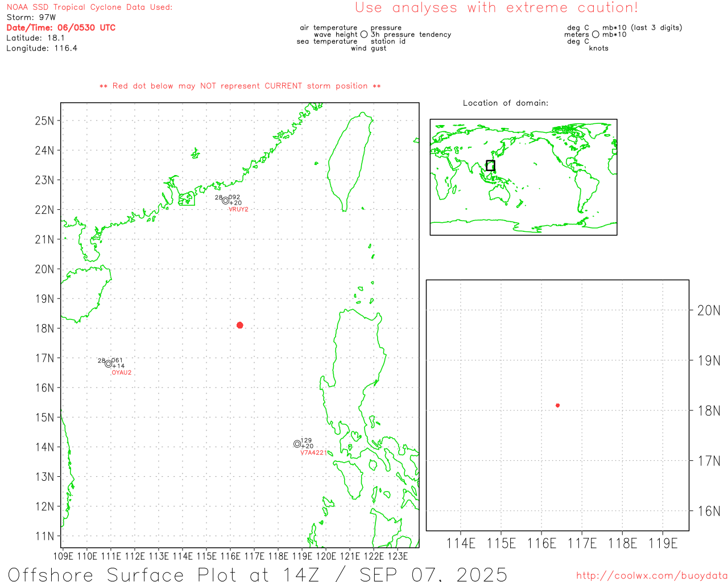
Task: Click the NOAA SSD Tropical Cyclone Data Used heading
Action: (x=89, y=7)
